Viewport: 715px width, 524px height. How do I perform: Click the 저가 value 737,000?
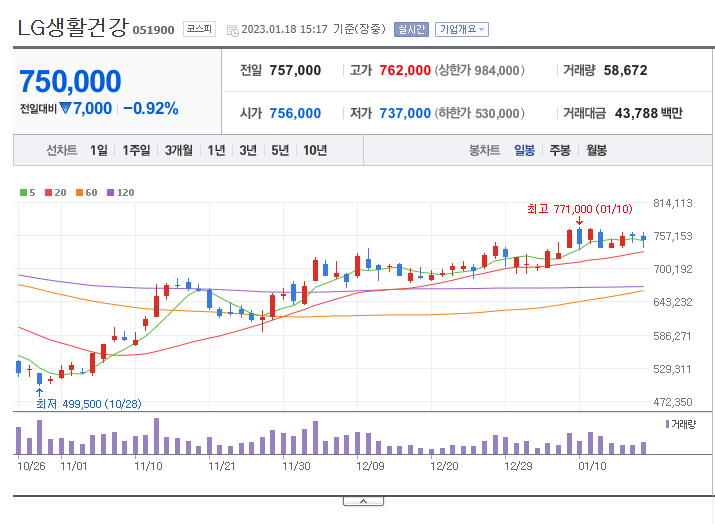(405, 113)
